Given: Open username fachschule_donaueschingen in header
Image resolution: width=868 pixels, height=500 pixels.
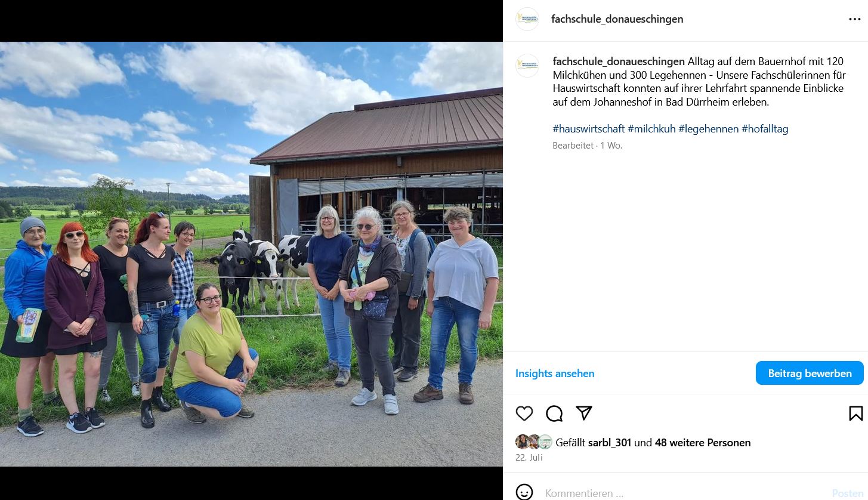Looking at the screenshot, I should tap(617, 19).
